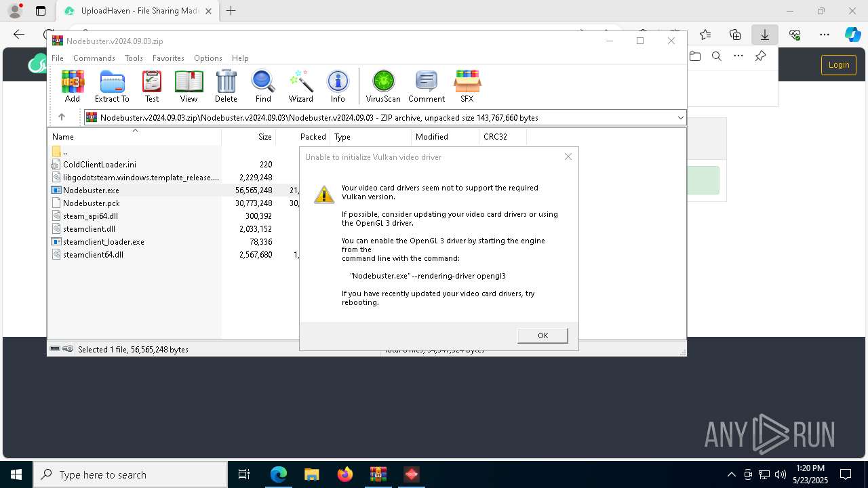The width and height of the screenshot is (868, 488).
Task: Go up one folder with the arrow
Action: click(x=62, y=117)
